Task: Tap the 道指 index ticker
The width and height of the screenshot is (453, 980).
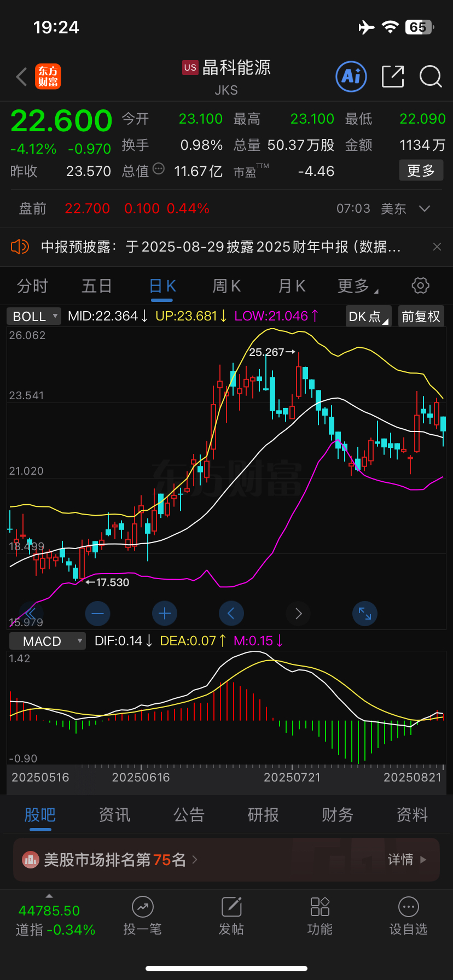Action: [x=55, y=920]
